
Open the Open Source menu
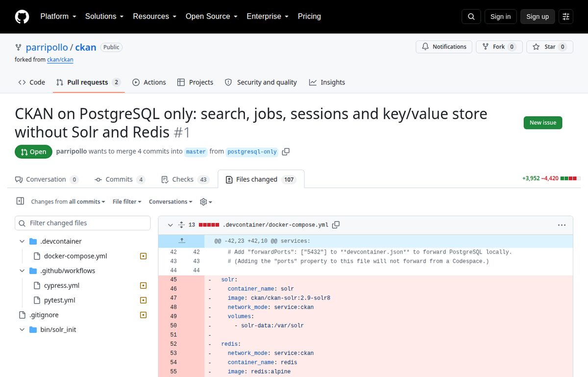click(211, 16)
